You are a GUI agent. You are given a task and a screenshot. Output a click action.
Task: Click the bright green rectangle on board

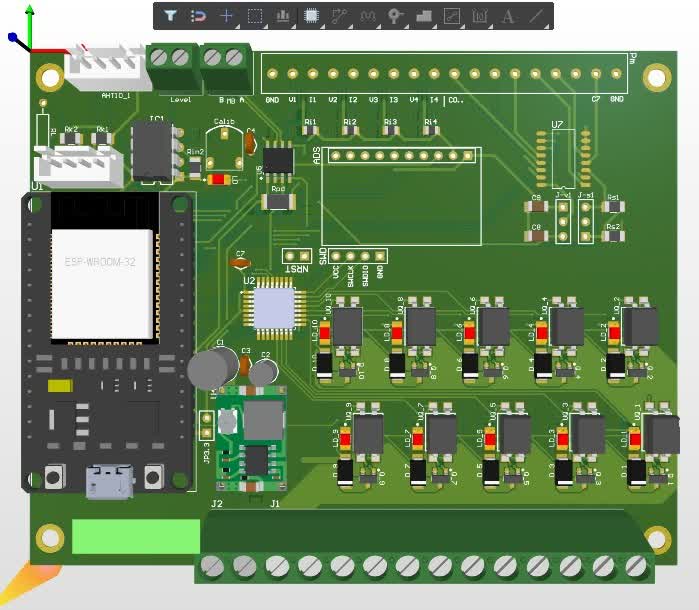tap(136, 536)
